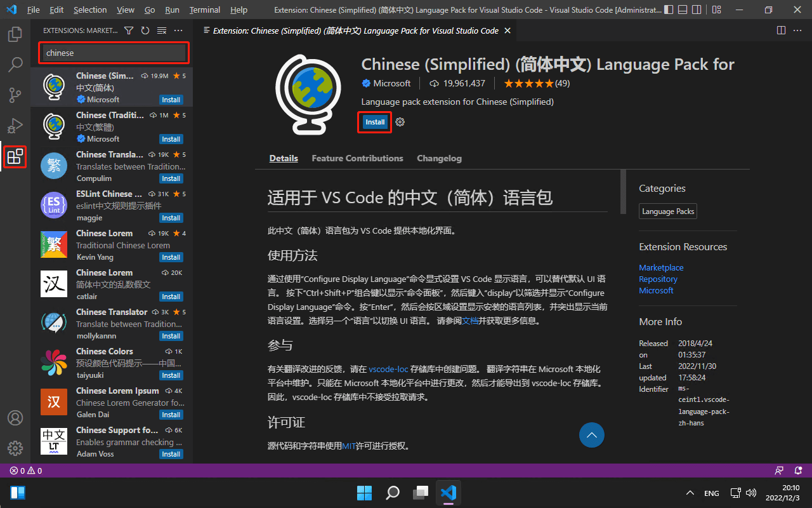Select the Chinese Translation extension icon
Screen dimensions: 812x508
point(54,166)
